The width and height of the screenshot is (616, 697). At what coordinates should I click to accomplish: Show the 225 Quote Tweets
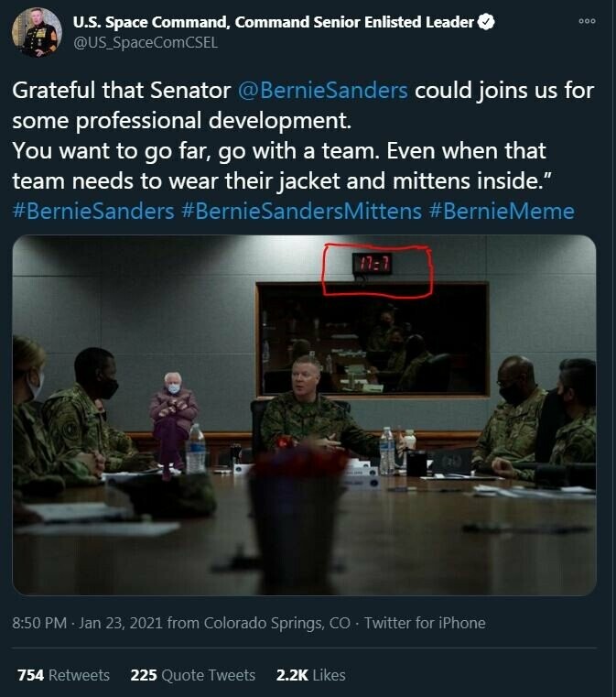pos(192,675)
